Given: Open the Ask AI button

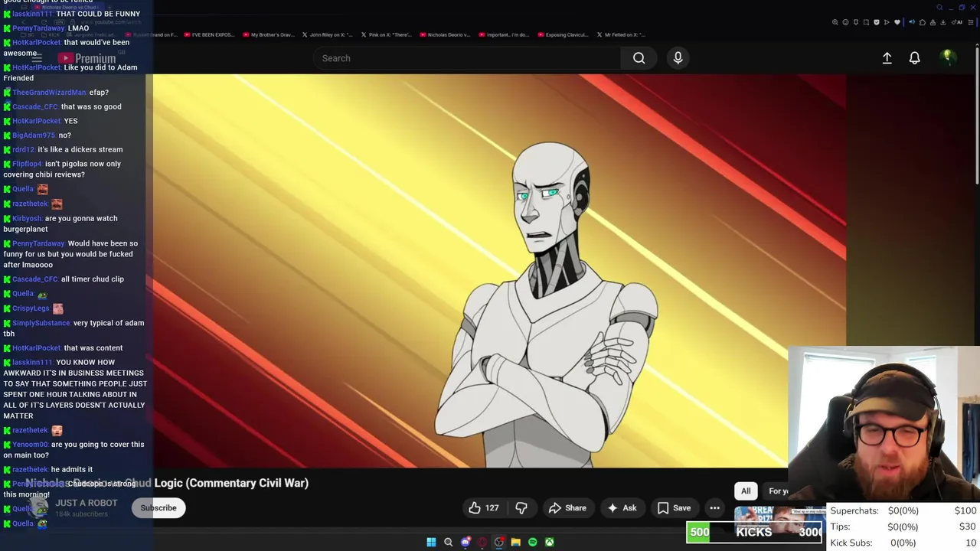Looking at the screenshot, I should 622,508.
